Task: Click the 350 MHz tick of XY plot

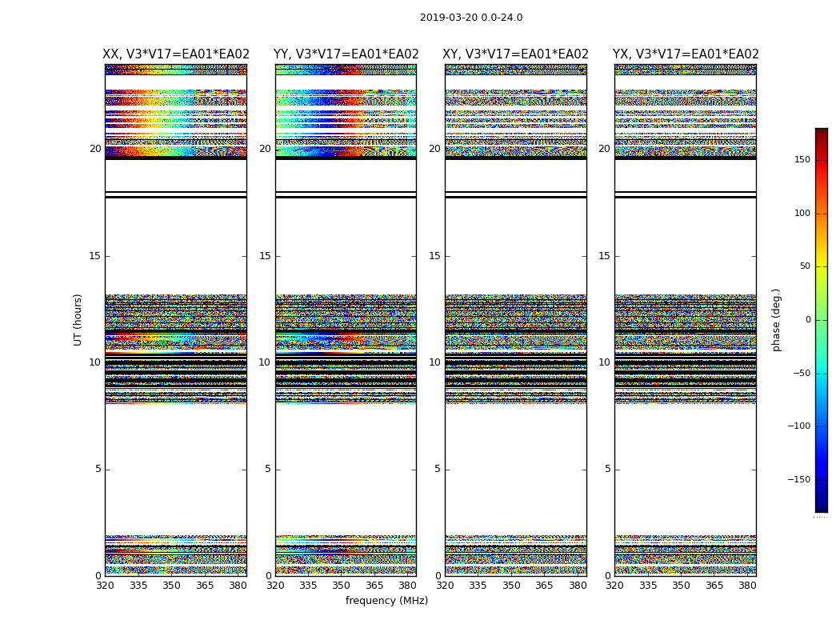Action: pos(512,586)
